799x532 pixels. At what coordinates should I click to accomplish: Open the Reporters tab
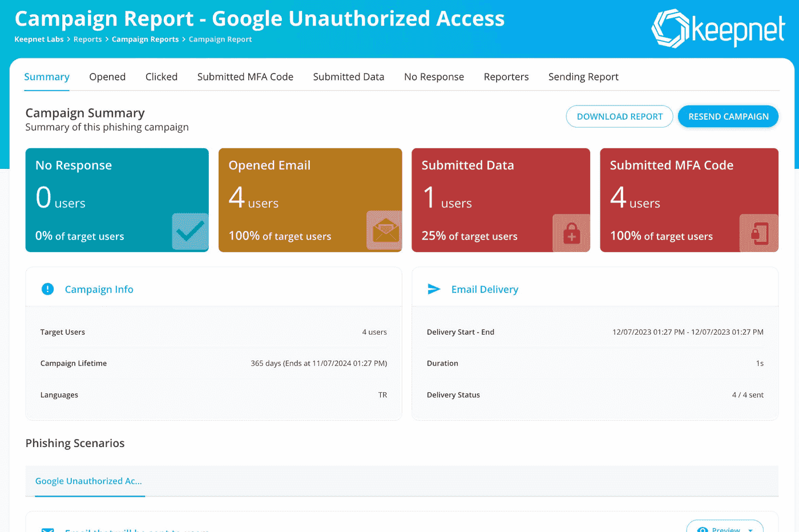506,77
